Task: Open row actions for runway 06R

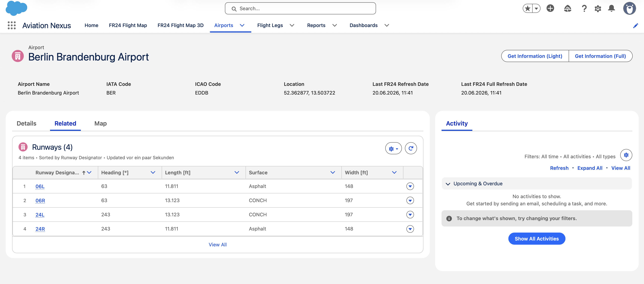Action: [410, 200]
